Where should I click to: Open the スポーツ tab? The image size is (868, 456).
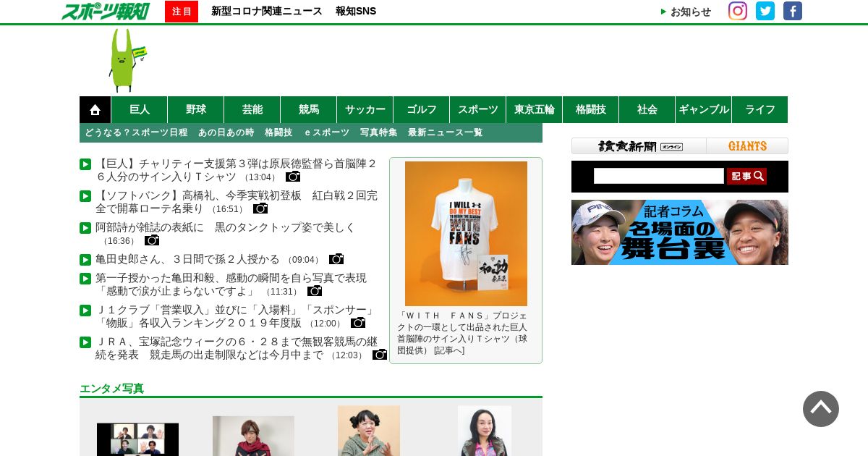(478, 109)
